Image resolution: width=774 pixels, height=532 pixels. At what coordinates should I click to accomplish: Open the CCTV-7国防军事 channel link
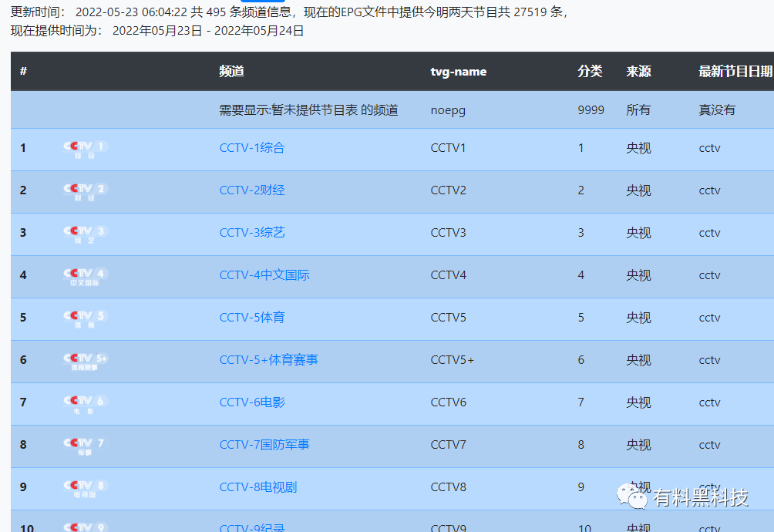click(x=264, y=445)
